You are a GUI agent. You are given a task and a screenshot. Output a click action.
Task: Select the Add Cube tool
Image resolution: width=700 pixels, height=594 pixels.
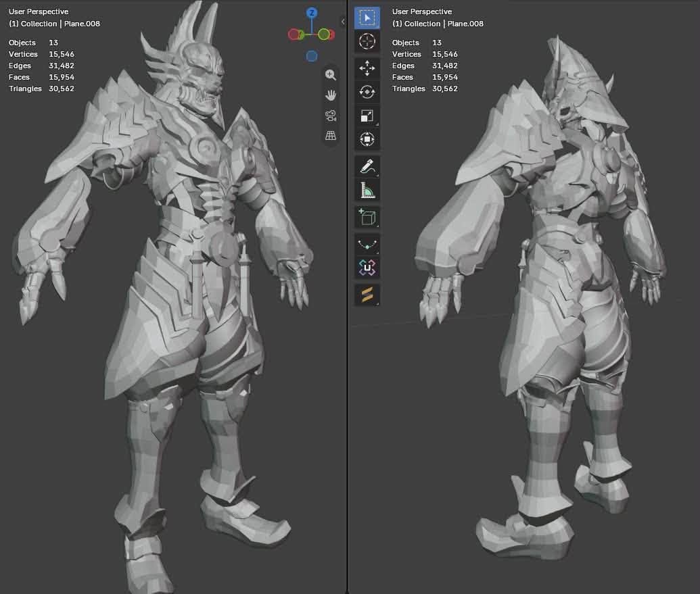tap(367, 217)
